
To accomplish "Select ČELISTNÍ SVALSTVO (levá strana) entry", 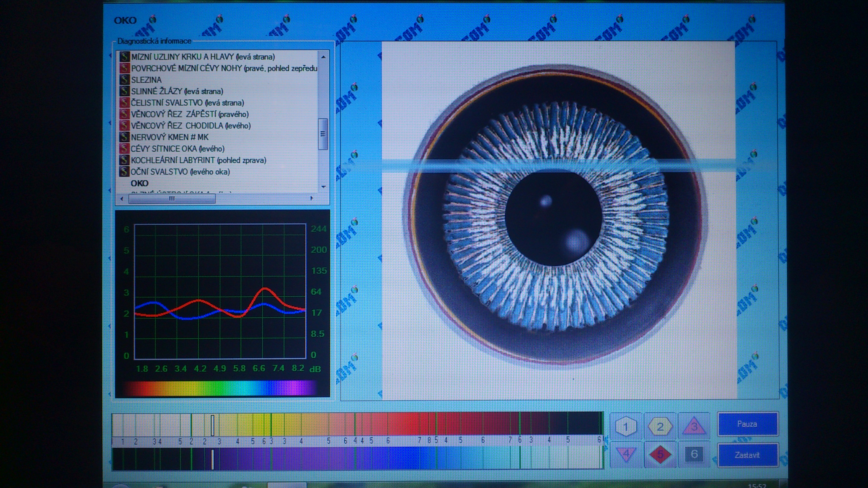I will [187, 102].
